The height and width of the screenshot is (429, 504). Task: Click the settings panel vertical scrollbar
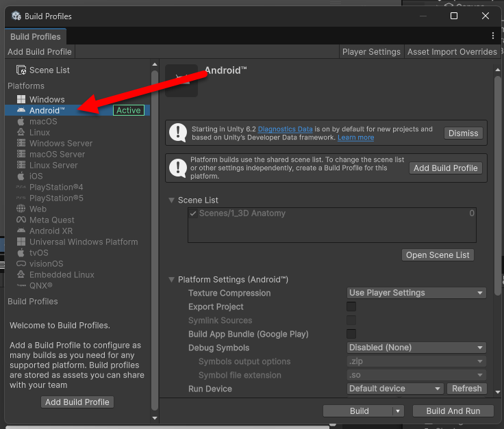click(498, 185)
